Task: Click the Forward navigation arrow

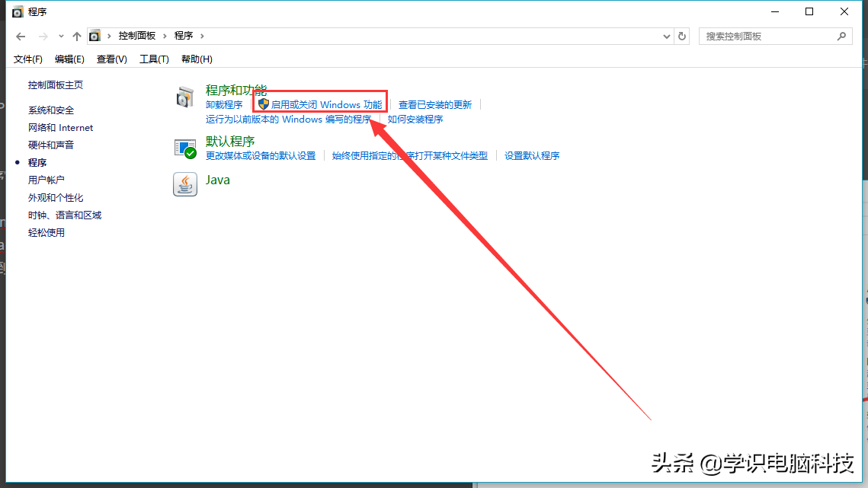Action: pyautogui.click(x=43, y=36)
